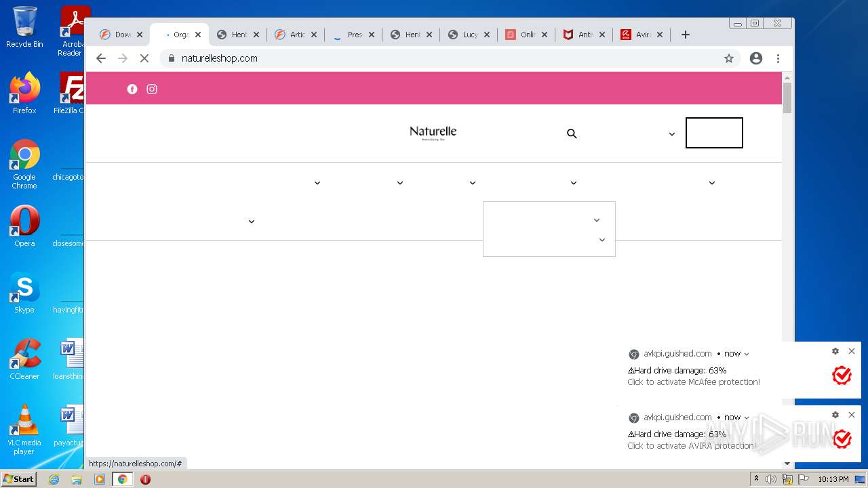Click the 'Click to activate McAfee protection!' text

coord(694,382)
